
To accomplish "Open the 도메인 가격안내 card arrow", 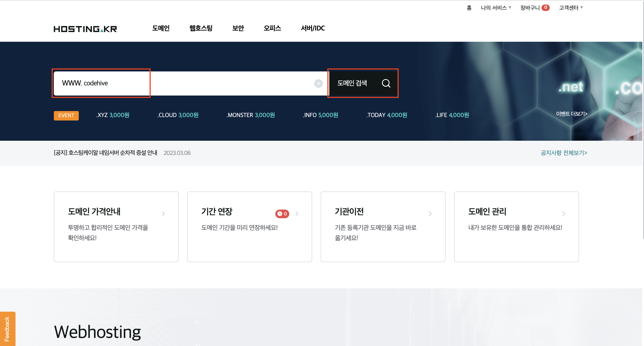I will [163, 214].
